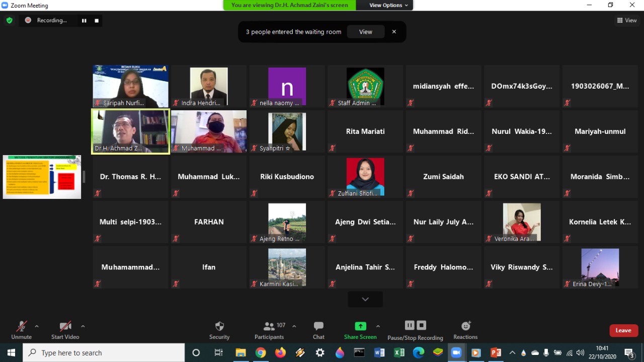Click Pause/Stop Recording in the bottom toolbar
Viewport: 644px width, 362px height.
415,330
